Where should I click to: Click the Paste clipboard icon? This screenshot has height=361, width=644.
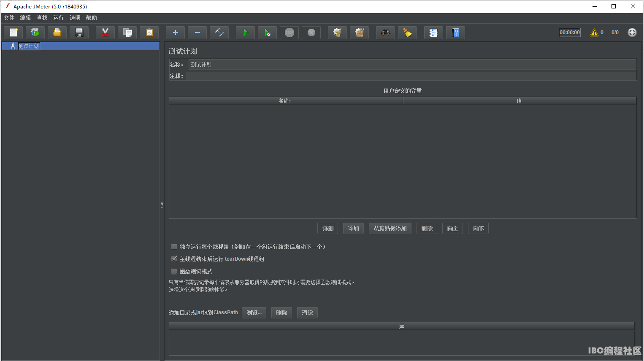pos(149,32)
